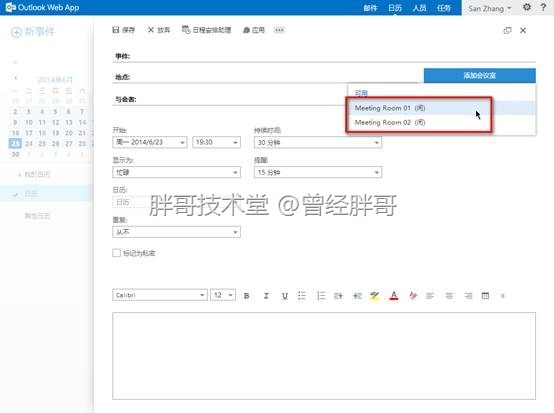Insert a numbered list
The height and width of the screenshot is (413, 554).
click(321, 295)
